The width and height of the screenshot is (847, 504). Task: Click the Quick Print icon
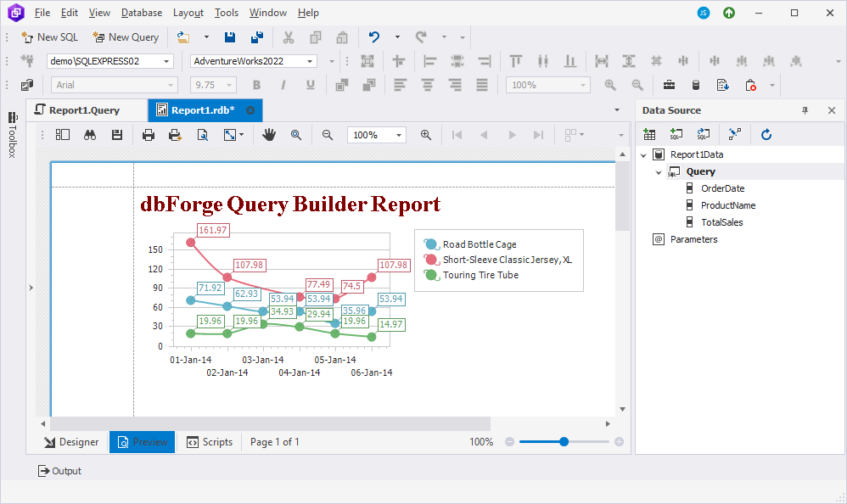click(175, 135)
